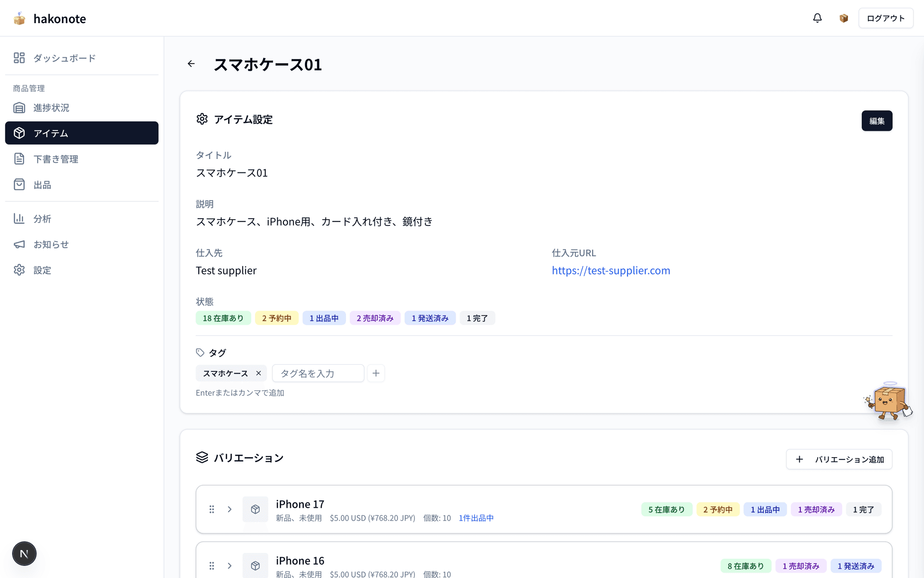
Task: Open the hakonote box logo icon
Action: 19,18
